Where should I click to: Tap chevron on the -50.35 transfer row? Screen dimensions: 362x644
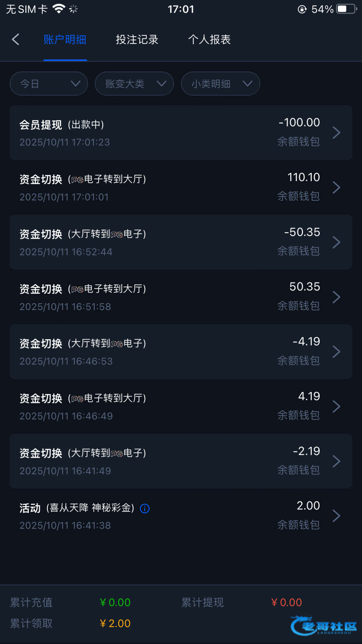click(x=336, y=242)
